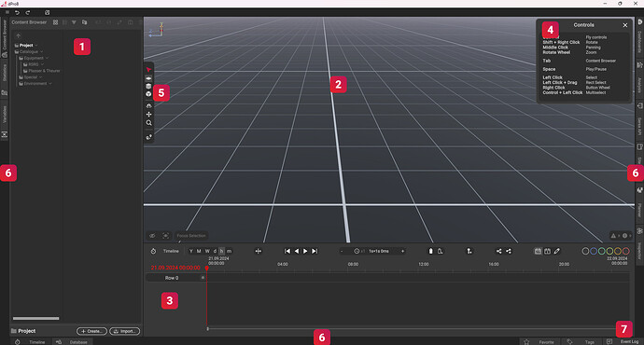This screenshot has width=644, height=345.
Task: Select the red arrow selection tool
Action: (148, 70)
